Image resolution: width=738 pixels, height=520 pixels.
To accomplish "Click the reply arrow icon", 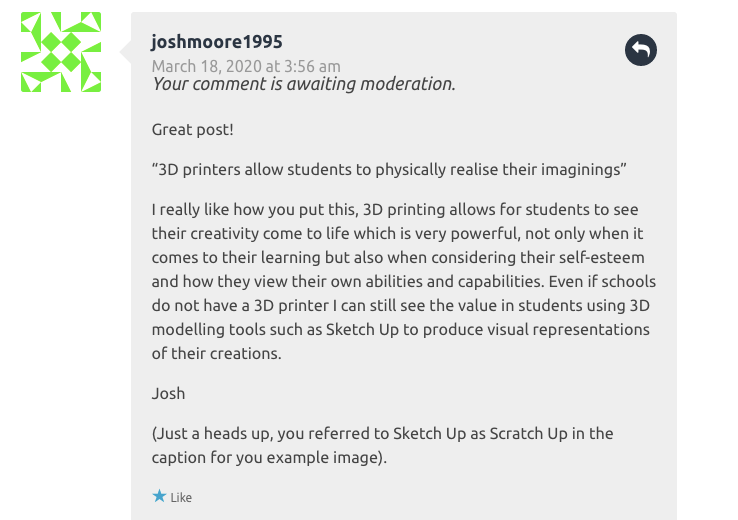I will tap(641, 50).
